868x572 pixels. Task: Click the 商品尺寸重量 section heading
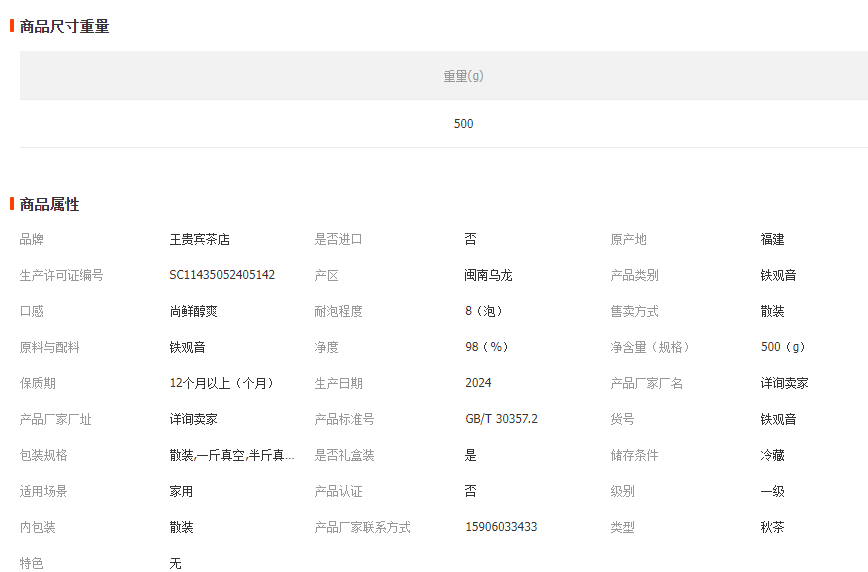tap(64, 26)
